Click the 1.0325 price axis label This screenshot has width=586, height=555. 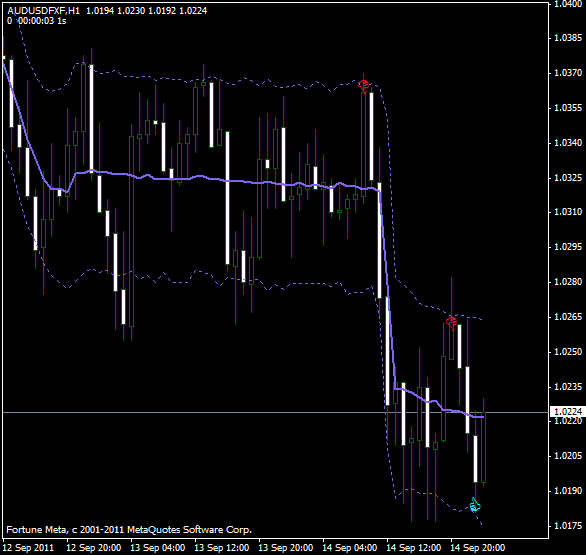pos(568,177)
